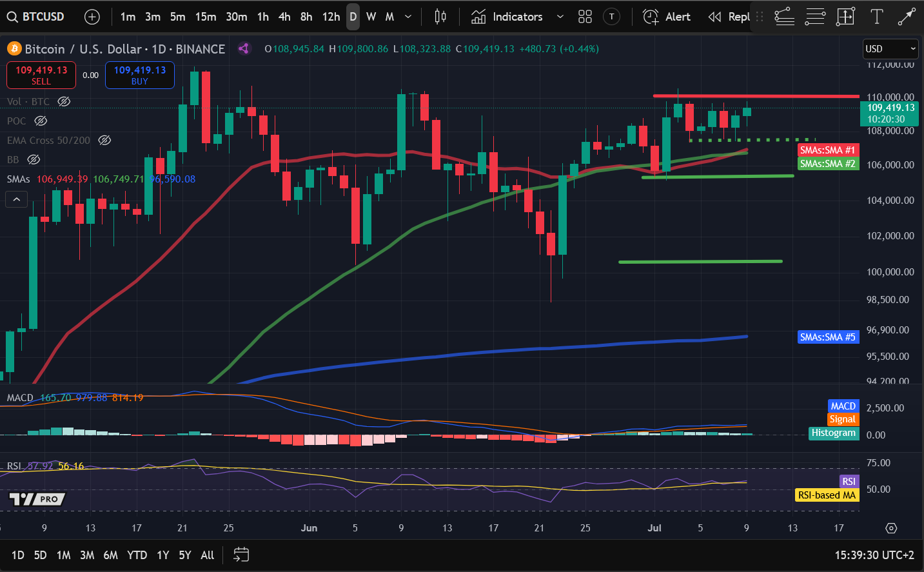Open the USD currency dropdown
This screenshot has width=924, height=572.
click(x=890, y=49)
